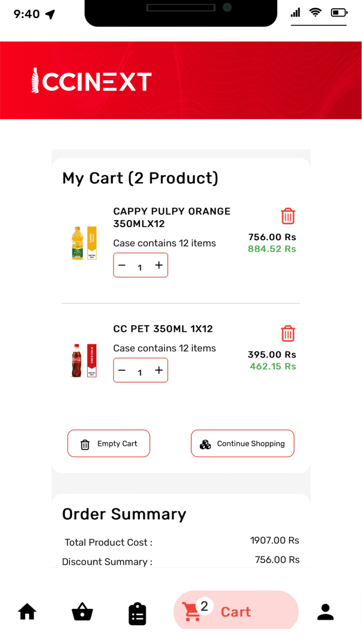Delete CAPPY PULPY ORANGE using its trash icon
362x644 pixels.
pyautogui.click(x=288, y=216)
